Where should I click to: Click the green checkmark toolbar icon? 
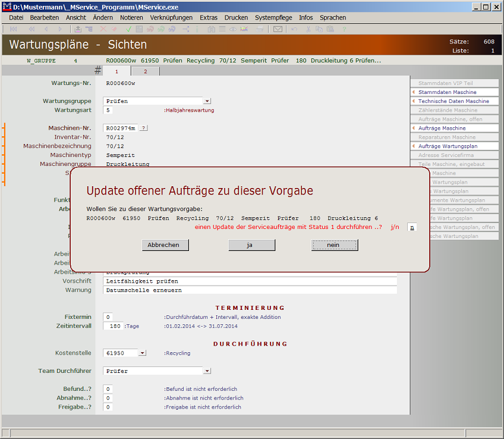(128, 29)
